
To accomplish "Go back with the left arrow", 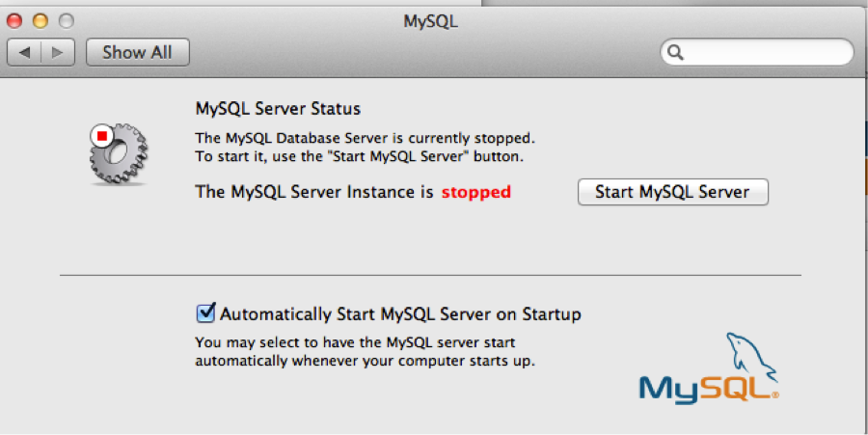I will pyautogui.click(x=24, y=52).
